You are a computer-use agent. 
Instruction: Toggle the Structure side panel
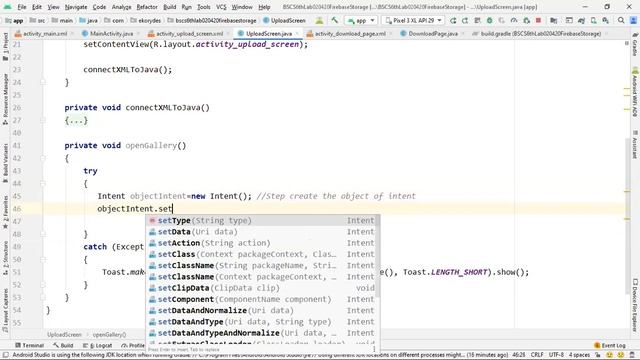tap(5, 258)
